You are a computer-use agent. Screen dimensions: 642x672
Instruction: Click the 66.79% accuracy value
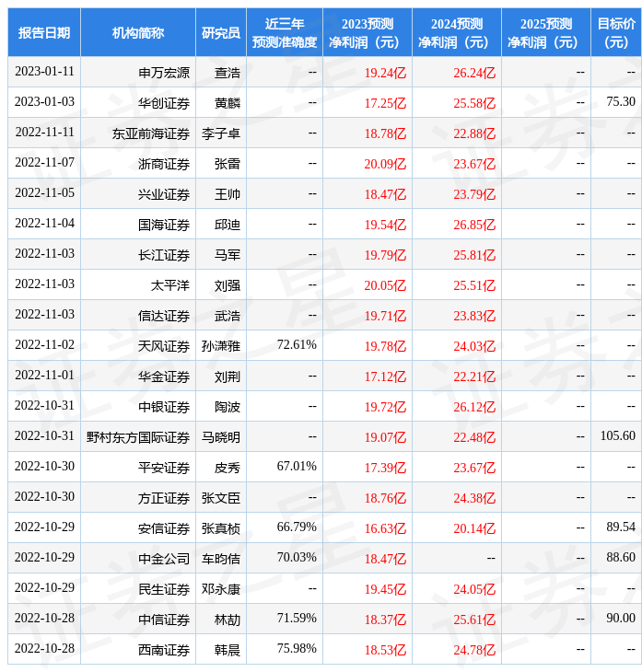tap(297, 527)
